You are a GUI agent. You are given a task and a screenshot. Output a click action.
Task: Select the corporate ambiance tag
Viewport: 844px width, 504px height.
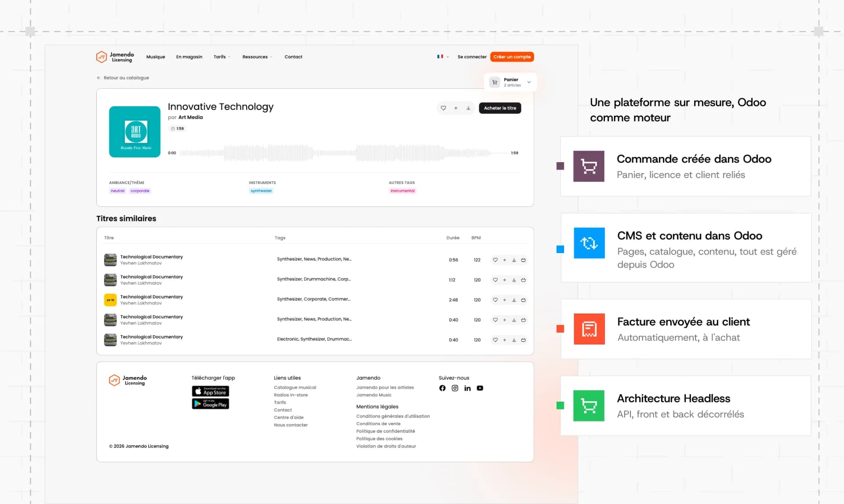[140, 191]
